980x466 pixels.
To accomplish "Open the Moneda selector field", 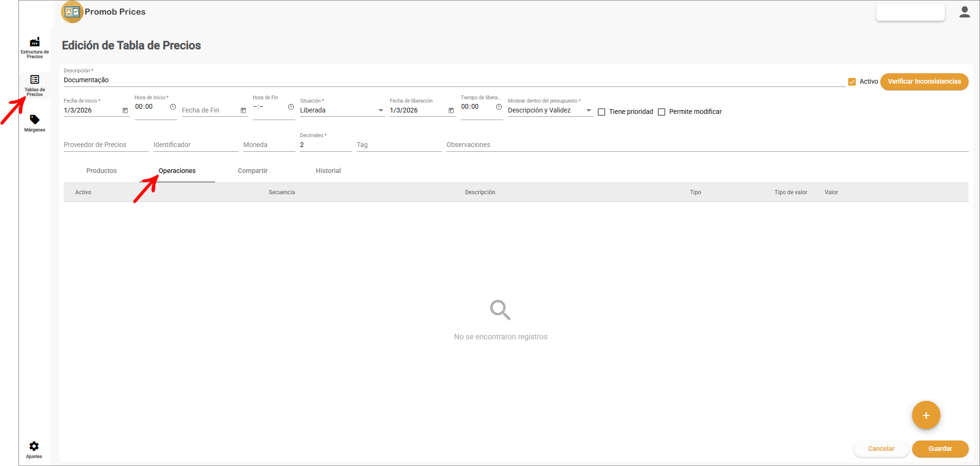I will pyautogui.click(x=269, y=145).
